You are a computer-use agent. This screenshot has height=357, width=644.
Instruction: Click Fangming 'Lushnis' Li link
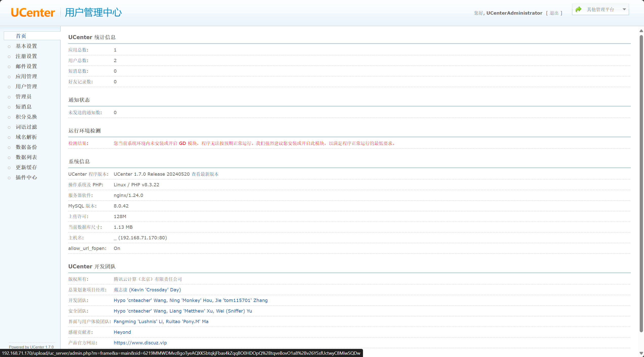(x=138, y=322)
